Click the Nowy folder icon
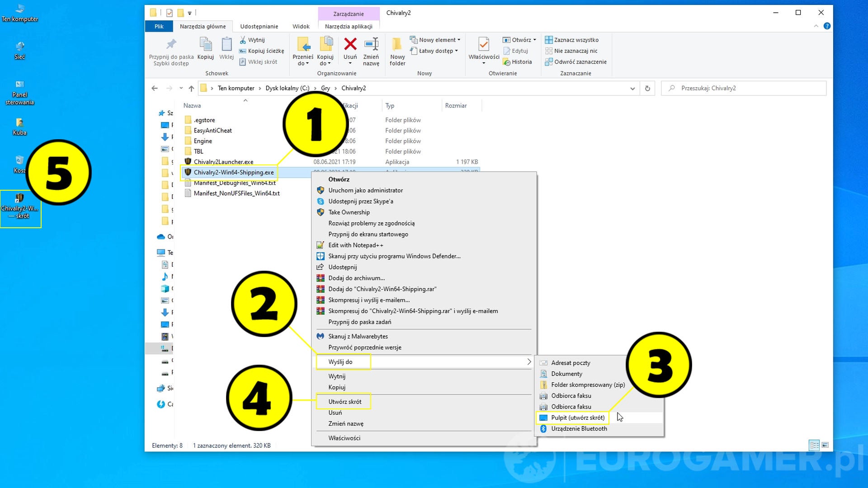This screenshot has width=868, height=488. [397, 44]
